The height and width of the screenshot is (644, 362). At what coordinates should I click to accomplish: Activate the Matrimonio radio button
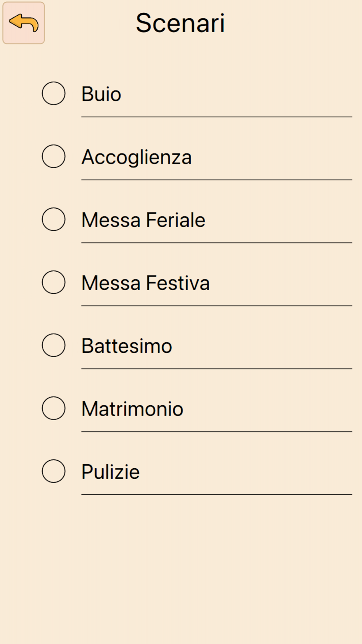[x=54, y=408]
